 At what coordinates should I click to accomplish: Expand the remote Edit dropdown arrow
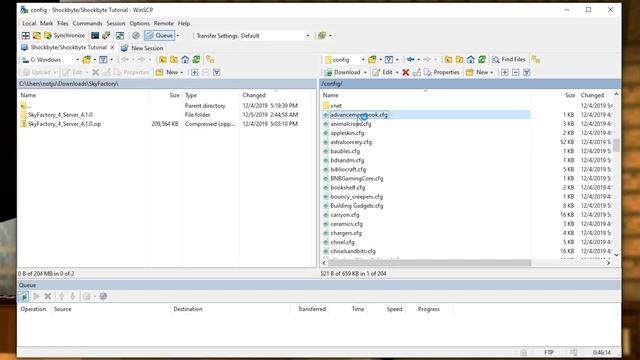[397, 72]
